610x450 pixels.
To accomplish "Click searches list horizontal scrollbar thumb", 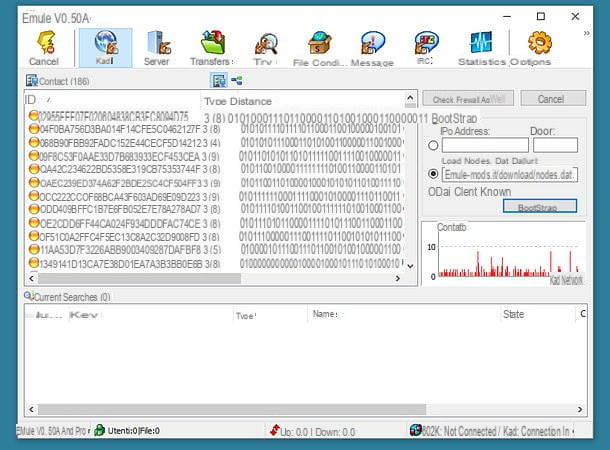I will (232, 409).
